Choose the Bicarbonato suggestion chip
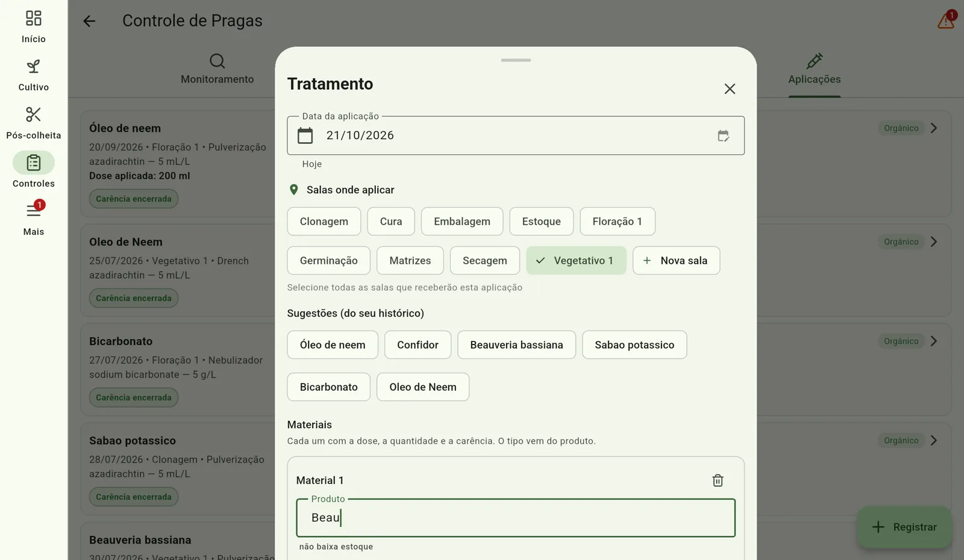 pyautogui.click(x=329, y=387)
